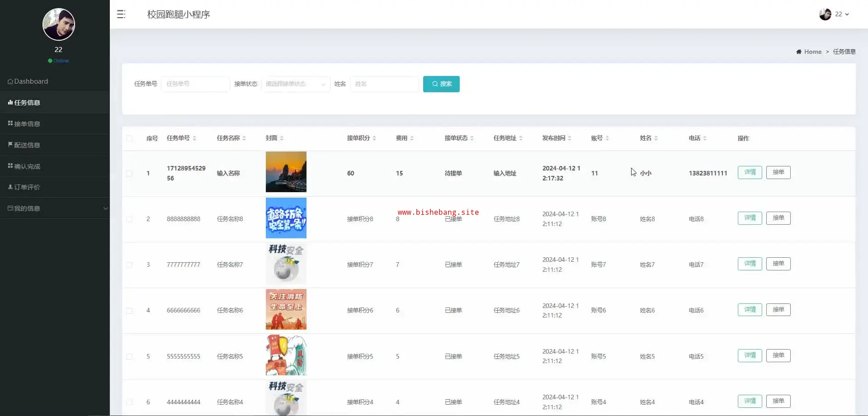868x416 pixels.
Task: Toggle the sidebar collapse hamburger icon
Action: click(x=121, y=14)
